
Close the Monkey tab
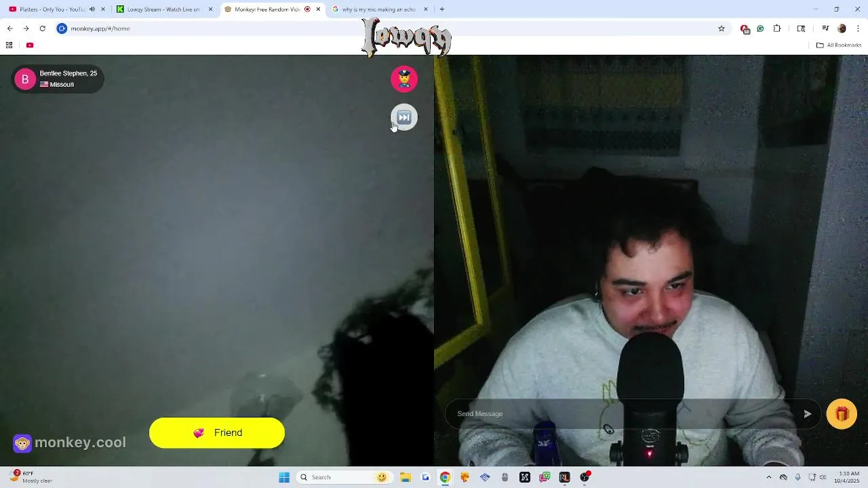point(318,9)
